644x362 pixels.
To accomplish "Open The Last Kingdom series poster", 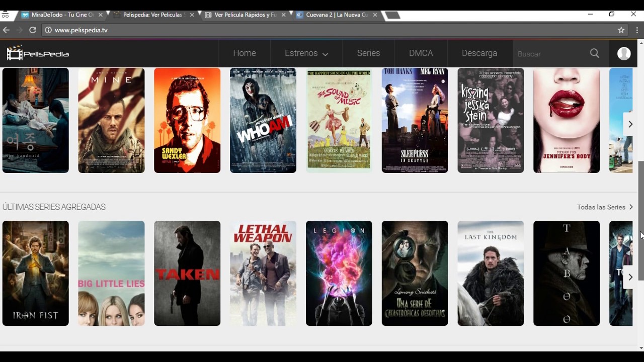I will pos(491,273).
